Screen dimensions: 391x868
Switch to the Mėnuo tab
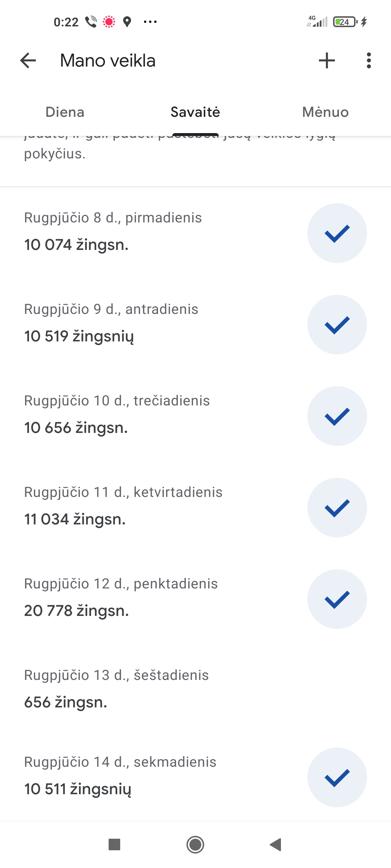[325, 112]
